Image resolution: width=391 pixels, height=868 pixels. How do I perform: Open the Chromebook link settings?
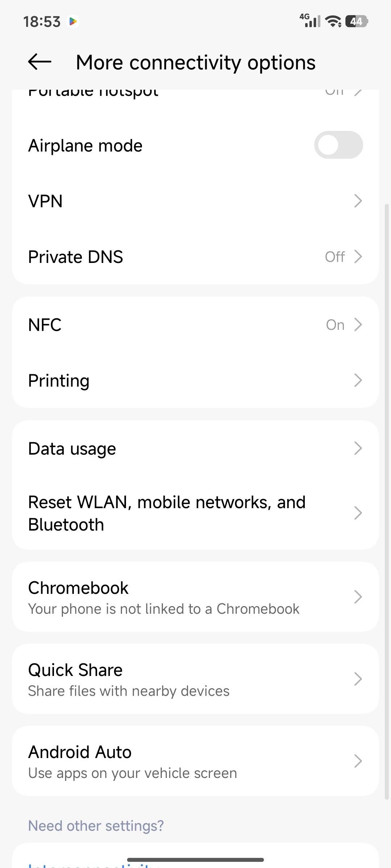[195, 597]
